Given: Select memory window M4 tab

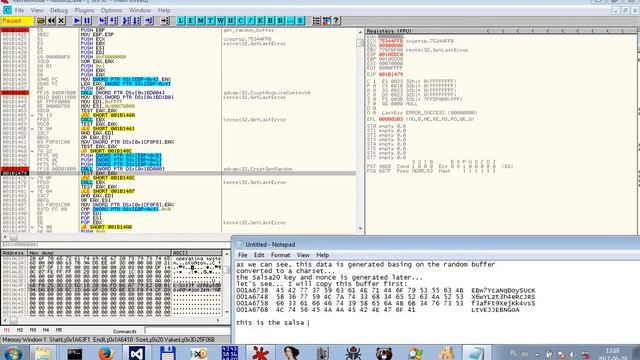Looking at the screenshot, I should [46, 330].
